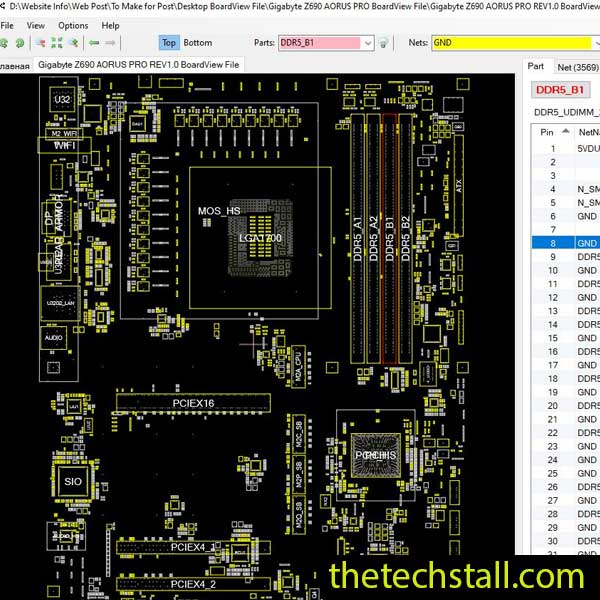Select pin 29 GND row
Viewport: 600px width, 600px height.
(x=566, y=527)
